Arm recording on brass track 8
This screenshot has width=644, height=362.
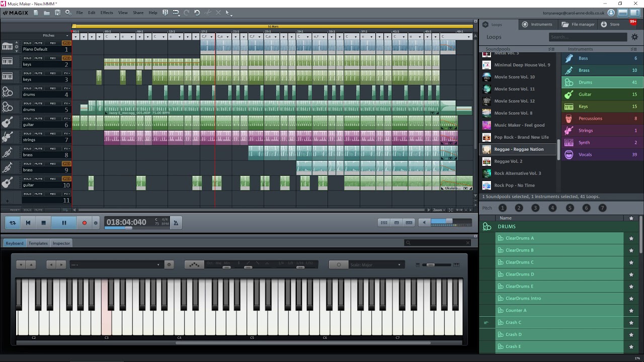52,149
